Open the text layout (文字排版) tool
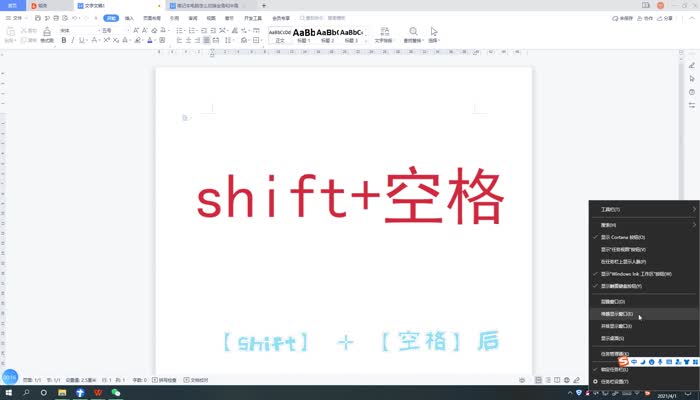 click(x=384, y=35)
